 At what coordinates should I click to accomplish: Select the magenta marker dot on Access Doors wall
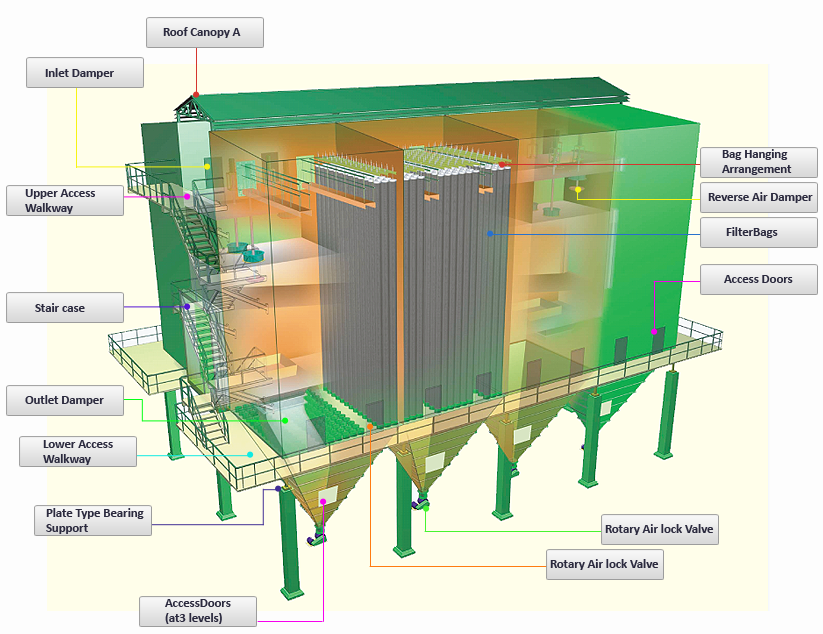click(654, 330)
